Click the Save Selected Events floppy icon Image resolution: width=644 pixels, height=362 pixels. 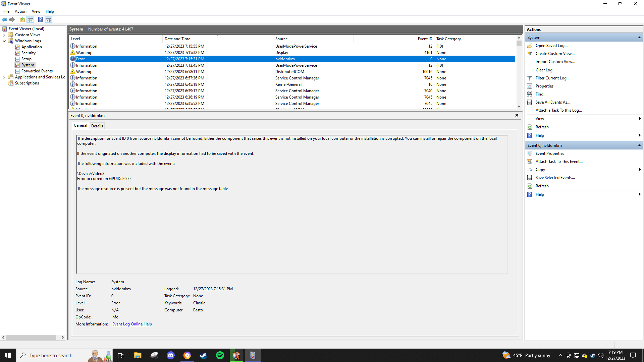530,178
